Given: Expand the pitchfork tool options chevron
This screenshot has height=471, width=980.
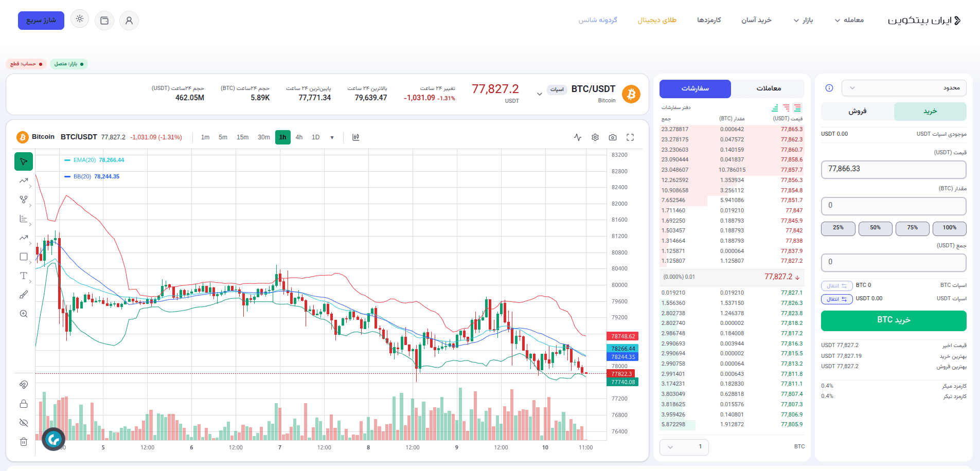Looking at the screenshot, I should [x=31, y=205].
